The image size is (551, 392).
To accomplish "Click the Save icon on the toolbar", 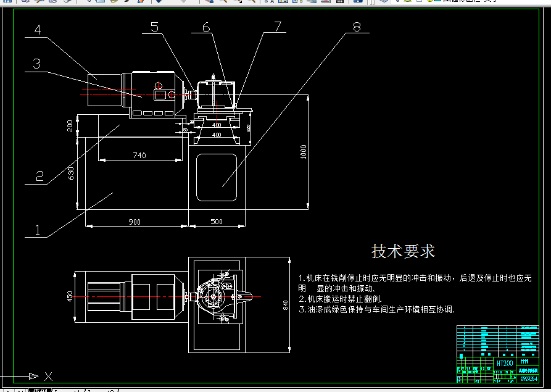I will point(38,3).
